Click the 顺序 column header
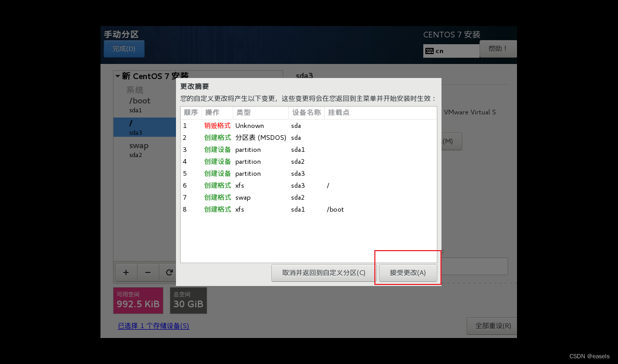Viewport: 618px width, 364px height. click(x=191, y=112)
